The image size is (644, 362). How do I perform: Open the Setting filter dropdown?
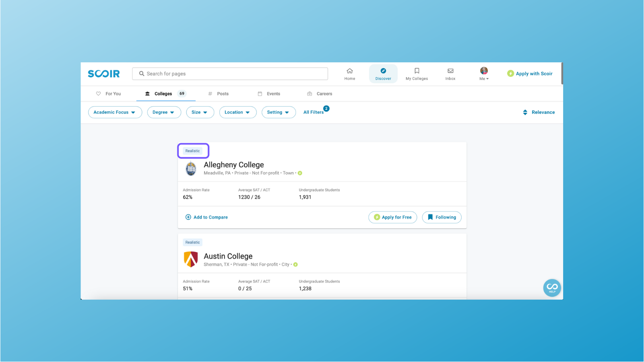279,112
